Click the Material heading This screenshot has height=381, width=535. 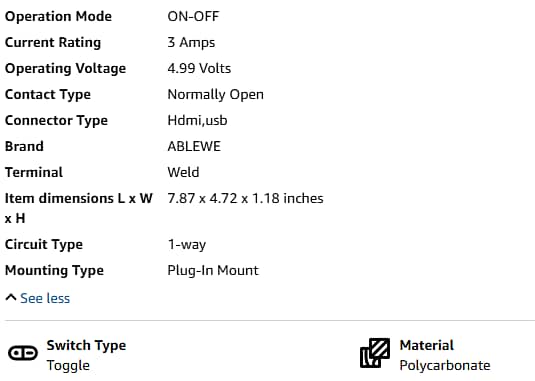point(426,345)
